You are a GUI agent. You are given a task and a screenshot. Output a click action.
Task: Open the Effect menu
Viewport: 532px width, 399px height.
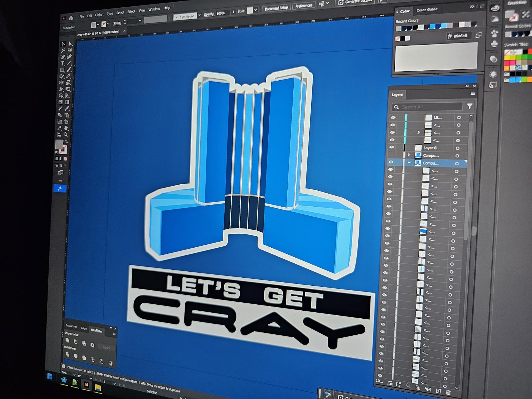click(x=131, y=12)
